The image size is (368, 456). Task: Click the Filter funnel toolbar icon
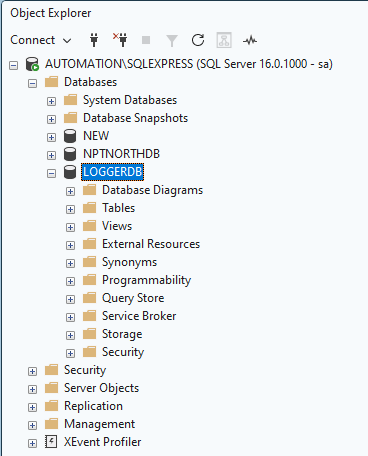172,41
